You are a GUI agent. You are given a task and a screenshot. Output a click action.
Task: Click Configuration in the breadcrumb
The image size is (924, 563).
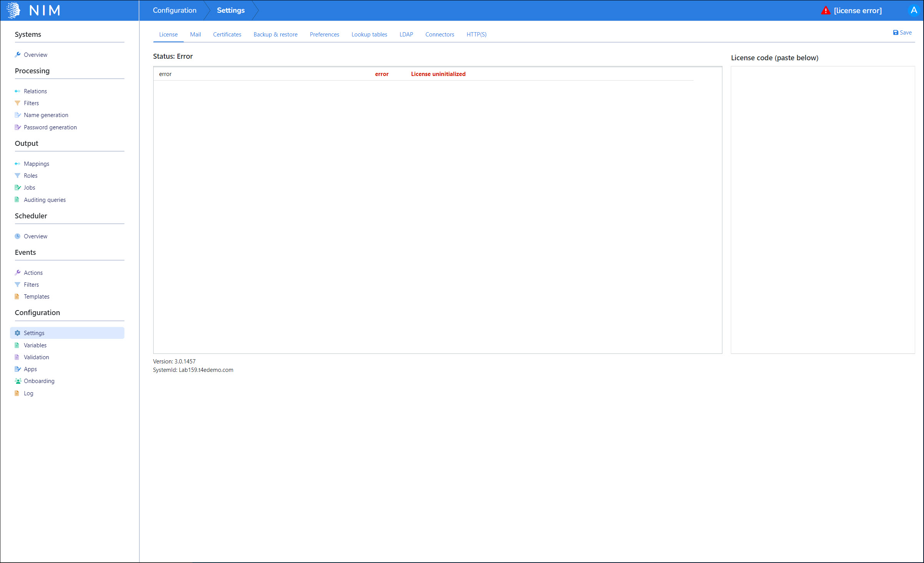click(x=174, y=10)
